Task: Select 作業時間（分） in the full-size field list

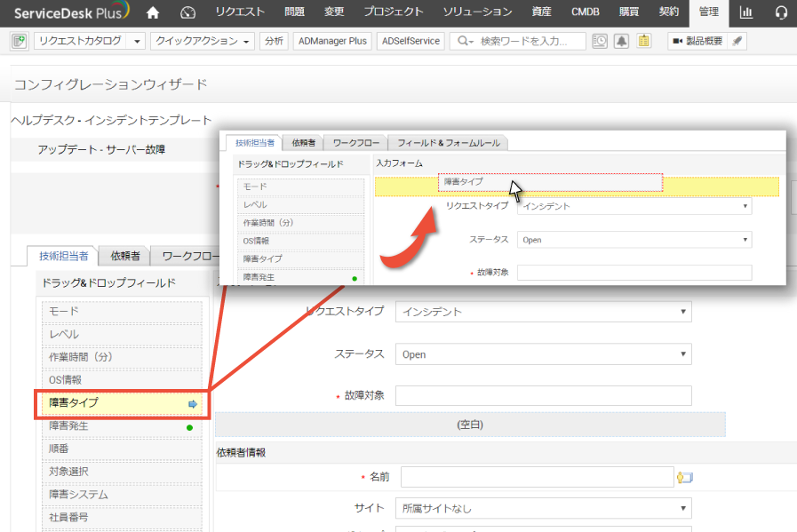Action: tap(122, 357)
